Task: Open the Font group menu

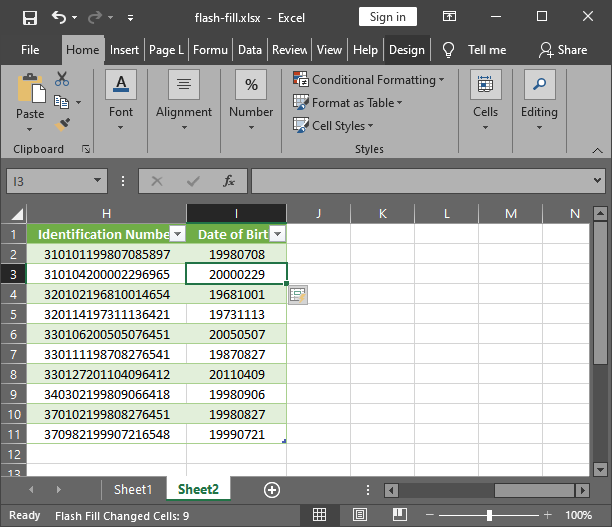Action: coord(121,101)
